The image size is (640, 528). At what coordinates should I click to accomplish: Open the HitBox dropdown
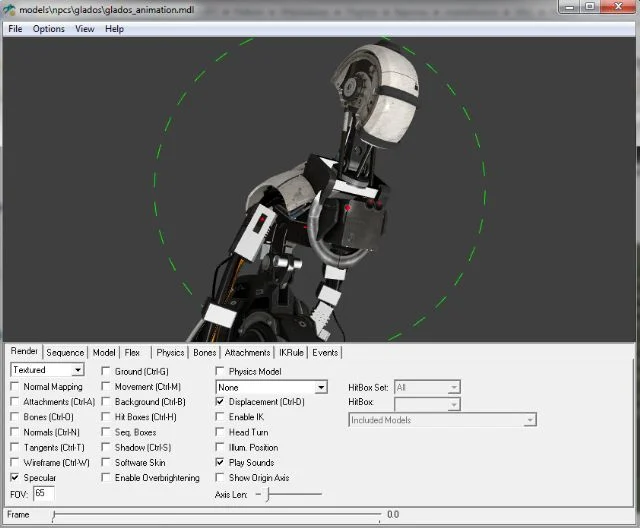(x=427, y=404)
